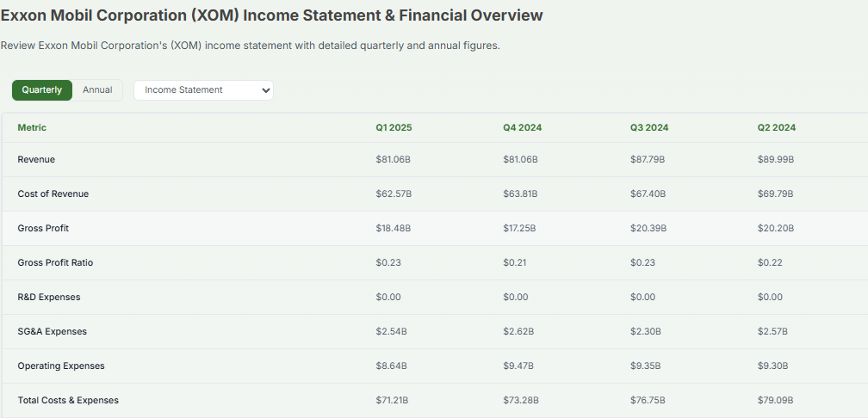868x418 pixels.
Task: Click SG&A value $2.54B
Action: [391, 331]
